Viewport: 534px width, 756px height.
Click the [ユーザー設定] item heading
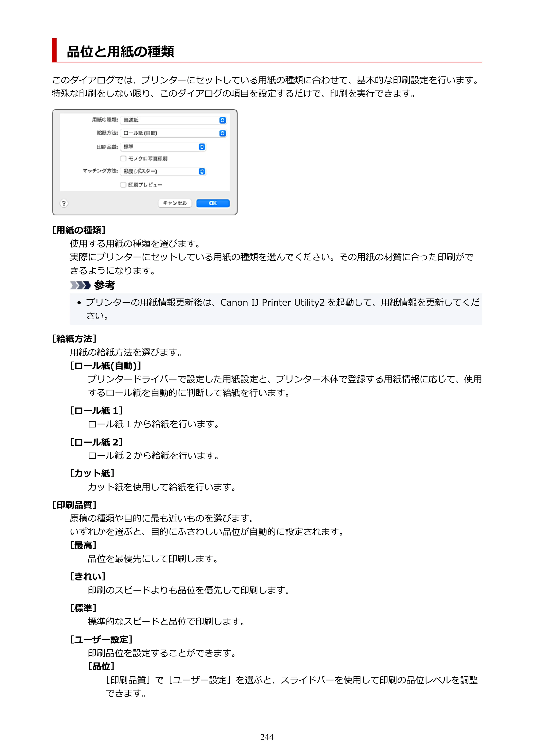pyautogui.click(x=101, y=639)
